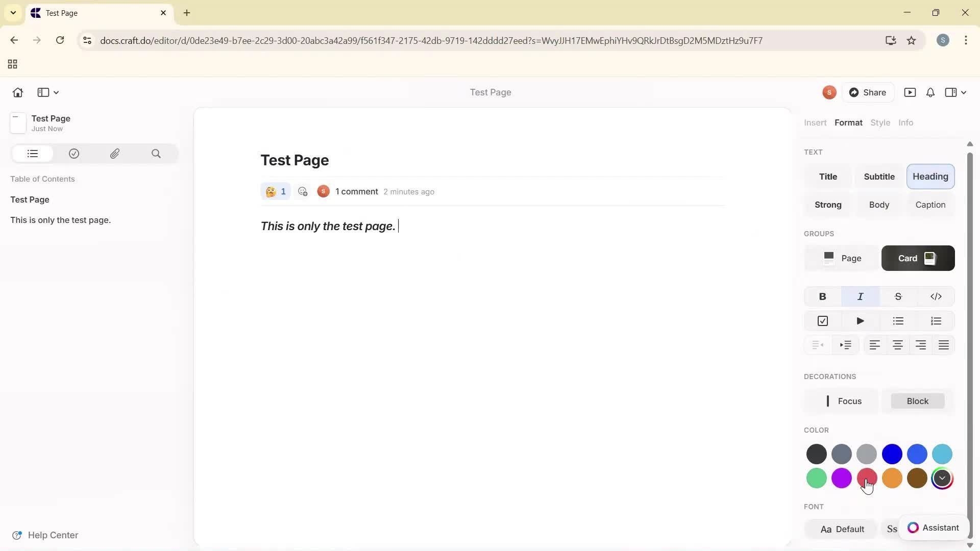The image size is (980, 551).
Task: Apply strikethrough formatting
Action: 898,296
